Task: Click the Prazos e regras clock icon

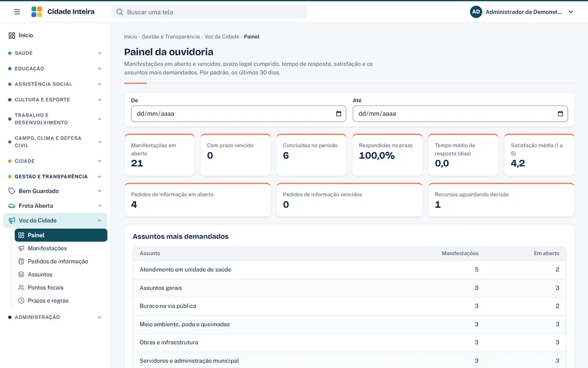Action: click(x=21, y=301)
